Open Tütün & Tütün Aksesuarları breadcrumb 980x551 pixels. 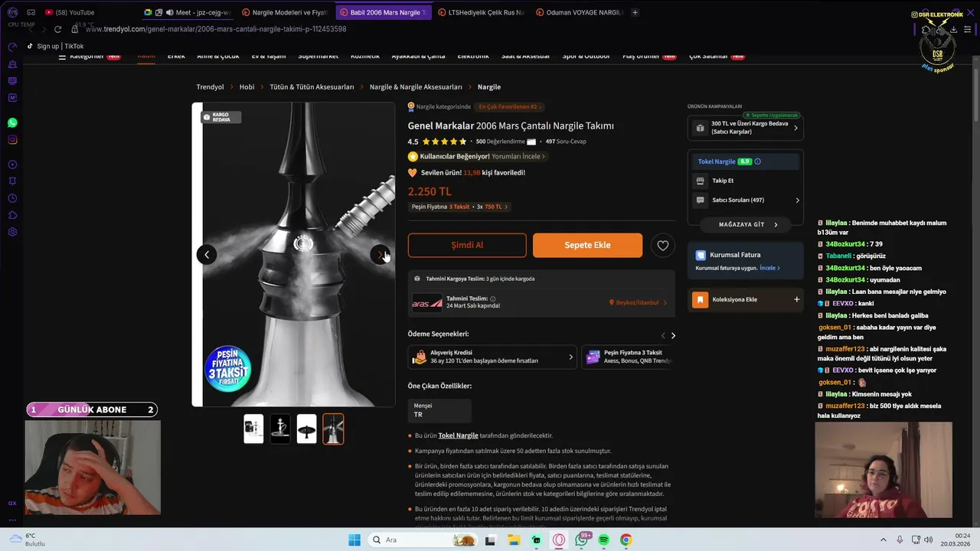312,87
